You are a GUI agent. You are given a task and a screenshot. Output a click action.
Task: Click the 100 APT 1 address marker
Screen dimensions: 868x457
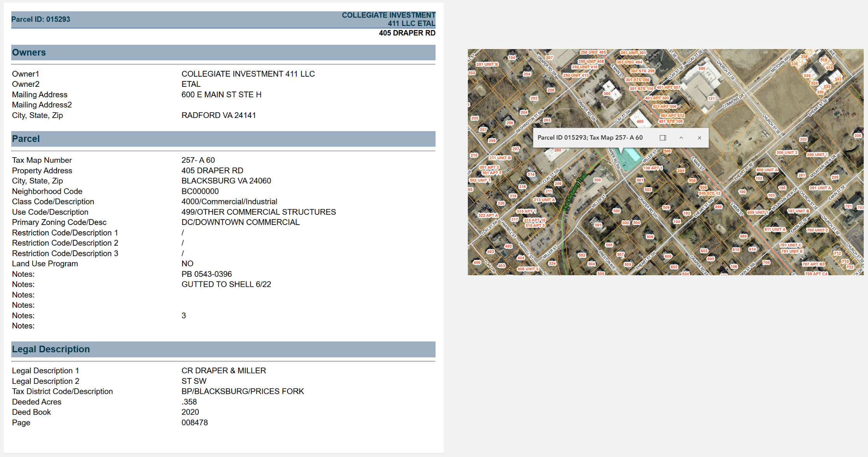[x=652, y=168]
